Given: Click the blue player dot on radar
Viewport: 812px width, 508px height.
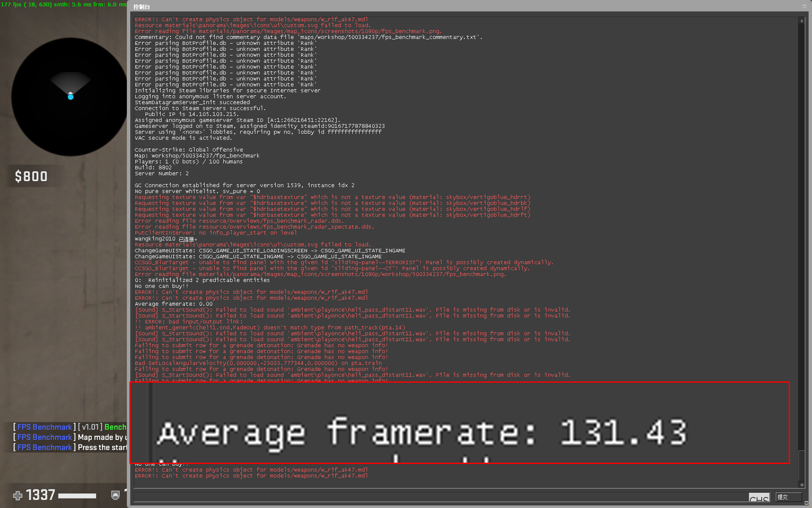Looking at the screenshot, I should (71, 97).
